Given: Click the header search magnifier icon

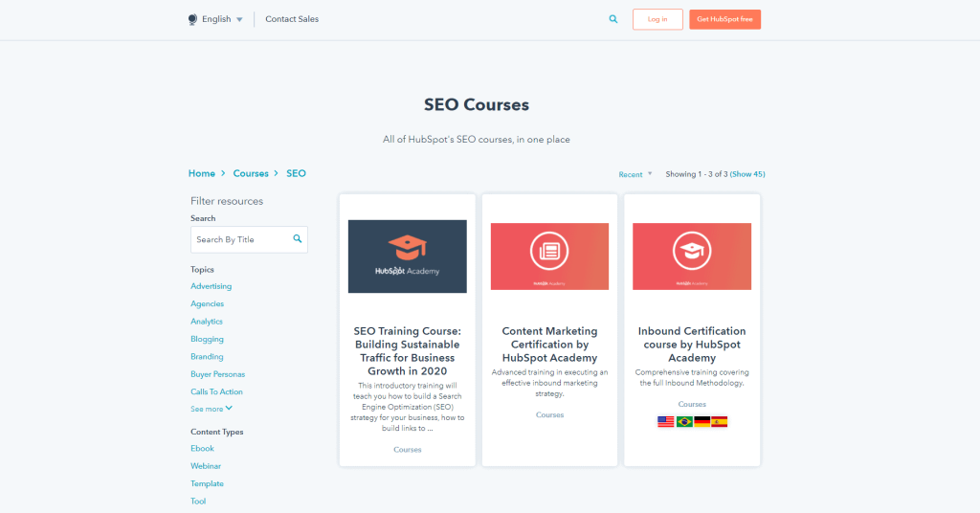Looking at the screenshot, I should pos(613,19).
